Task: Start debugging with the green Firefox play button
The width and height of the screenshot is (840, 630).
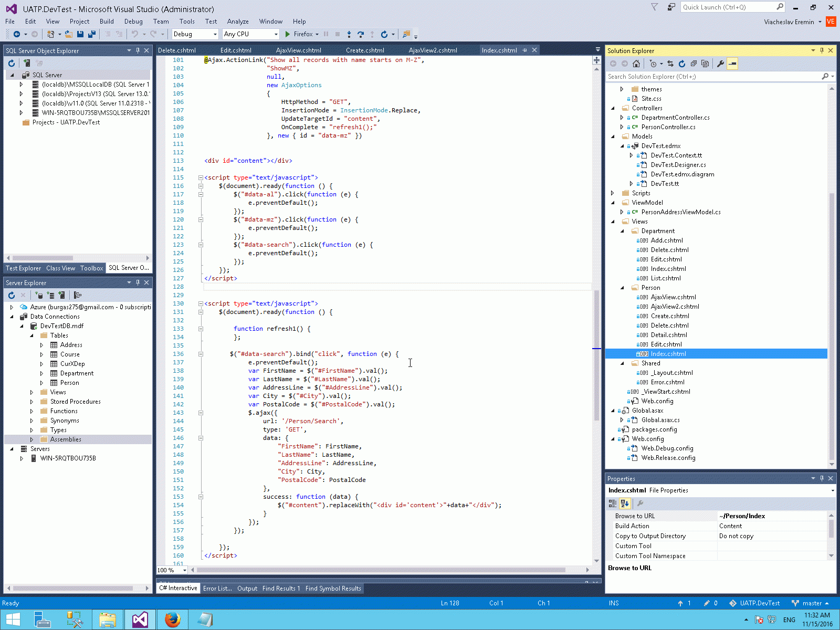Action: tap(287, 34)
